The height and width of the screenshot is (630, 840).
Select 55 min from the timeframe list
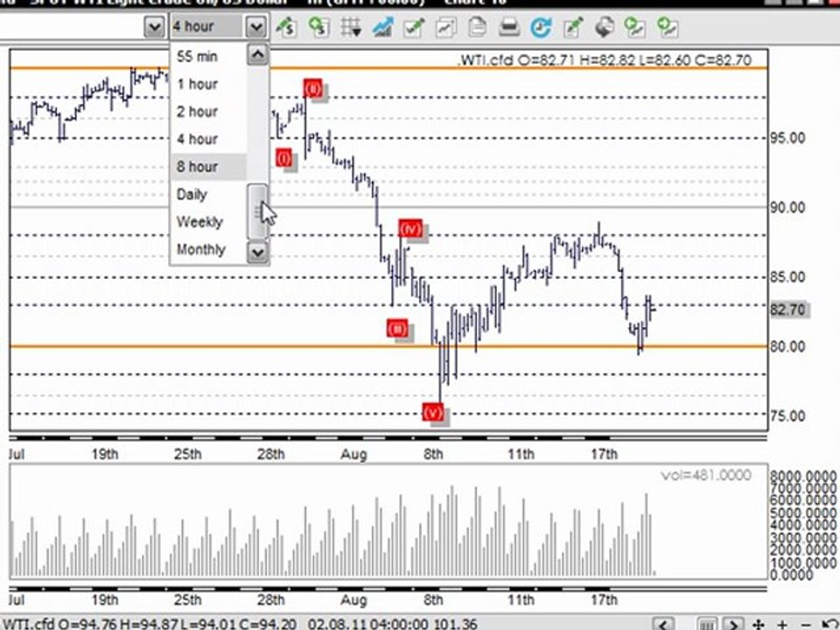pyautogui.click(x=208, y=56)
